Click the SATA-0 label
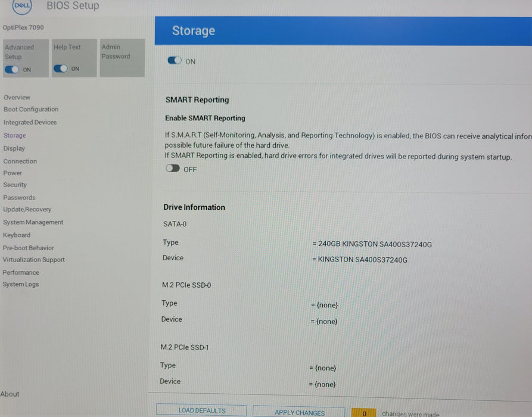Viewport: 532px width, 417px height. click(175, 224)
